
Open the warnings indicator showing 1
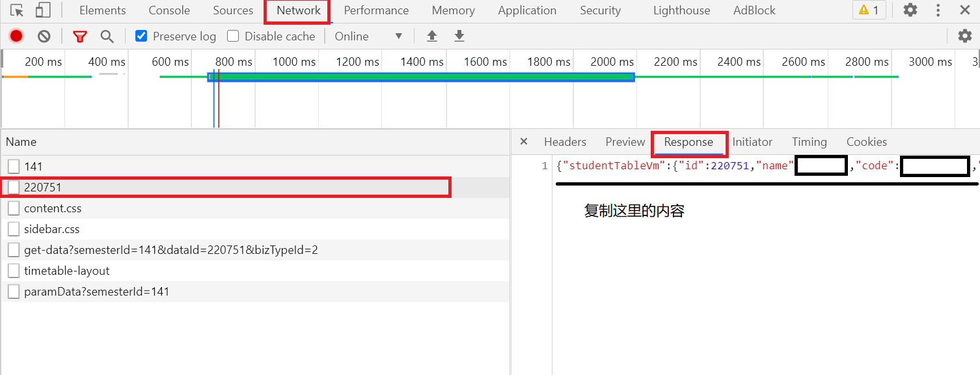point(869,10)
